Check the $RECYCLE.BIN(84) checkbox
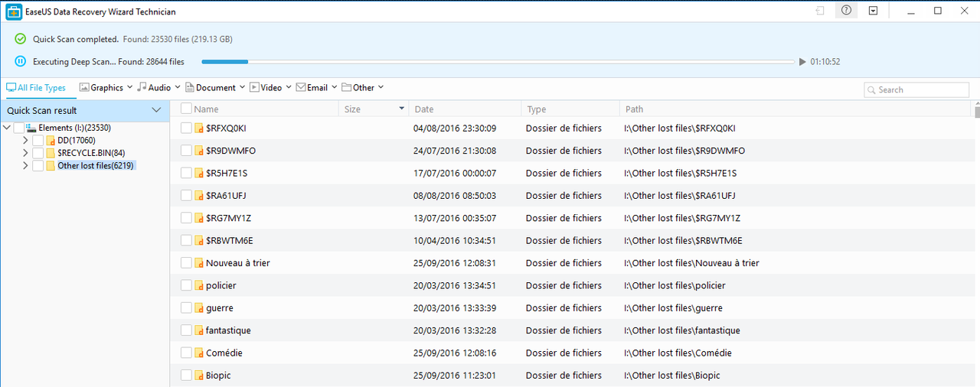This screenshot has width=980, height=387. (38, 153)
